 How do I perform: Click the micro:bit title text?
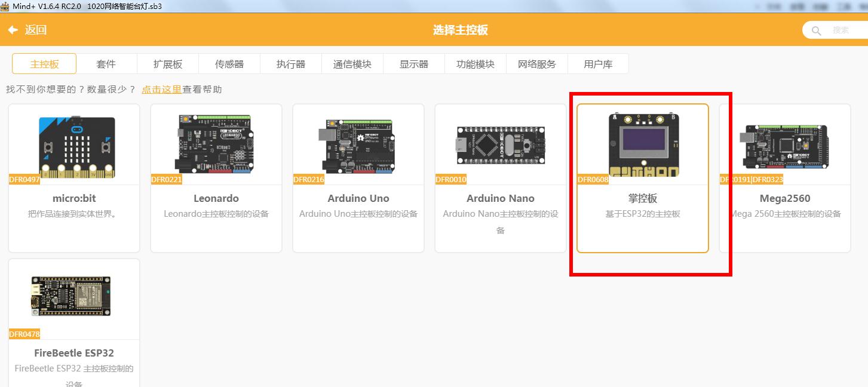(74, 198)
